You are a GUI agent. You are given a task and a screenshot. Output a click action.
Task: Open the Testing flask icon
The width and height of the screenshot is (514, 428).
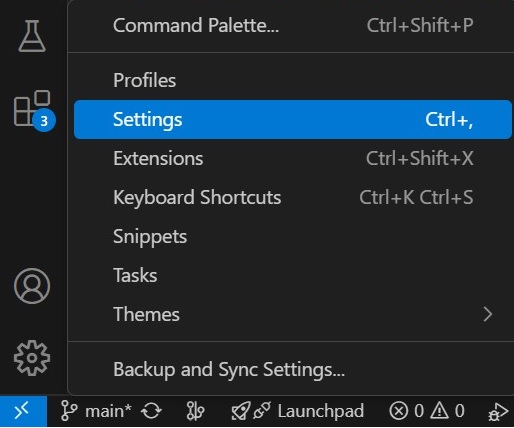[x=32, y=36]
